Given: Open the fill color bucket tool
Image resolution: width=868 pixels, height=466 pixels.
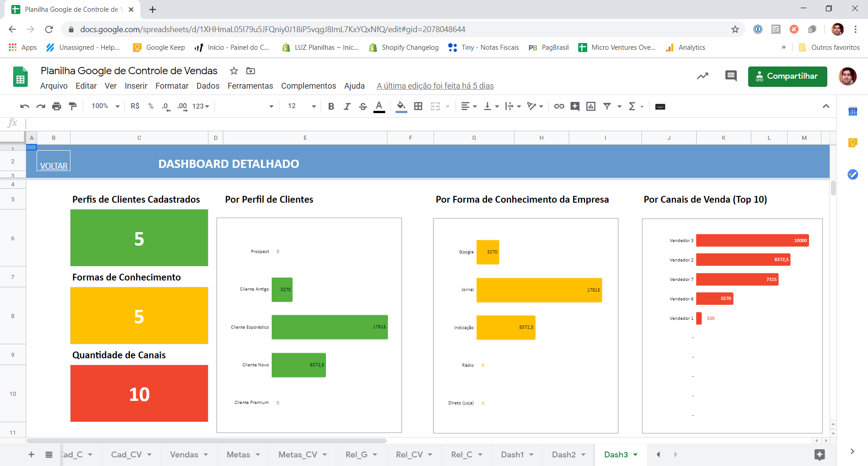Looking at the screenshot, I should click(401, 106).
